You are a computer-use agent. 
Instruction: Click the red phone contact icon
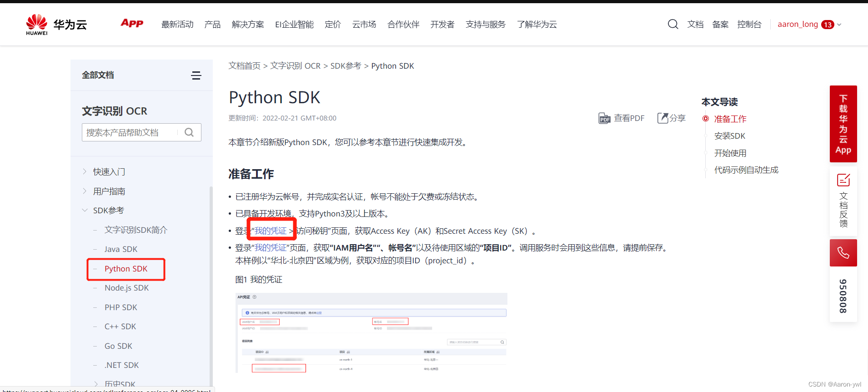click(x=843, y=253)
